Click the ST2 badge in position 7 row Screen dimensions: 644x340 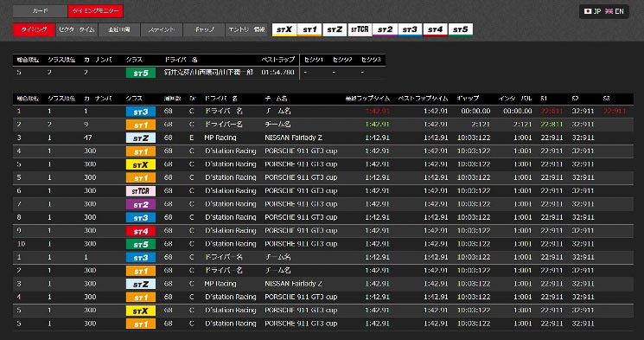pos(141,204)
